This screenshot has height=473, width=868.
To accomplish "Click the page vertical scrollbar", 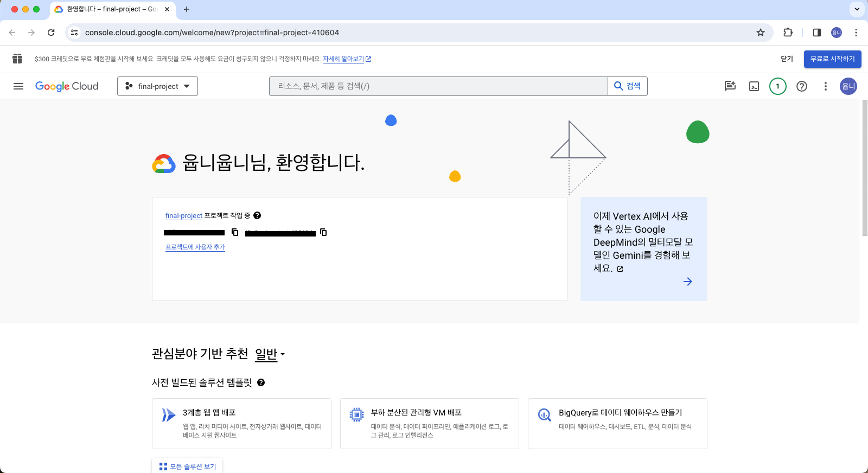I will coord(865,168).
